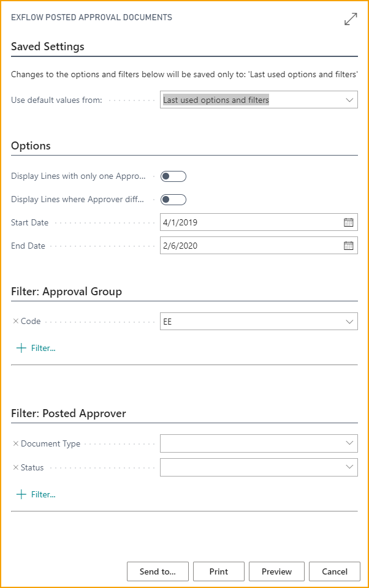Click the Preview button

pyautogui.click(x=276, y=571)
